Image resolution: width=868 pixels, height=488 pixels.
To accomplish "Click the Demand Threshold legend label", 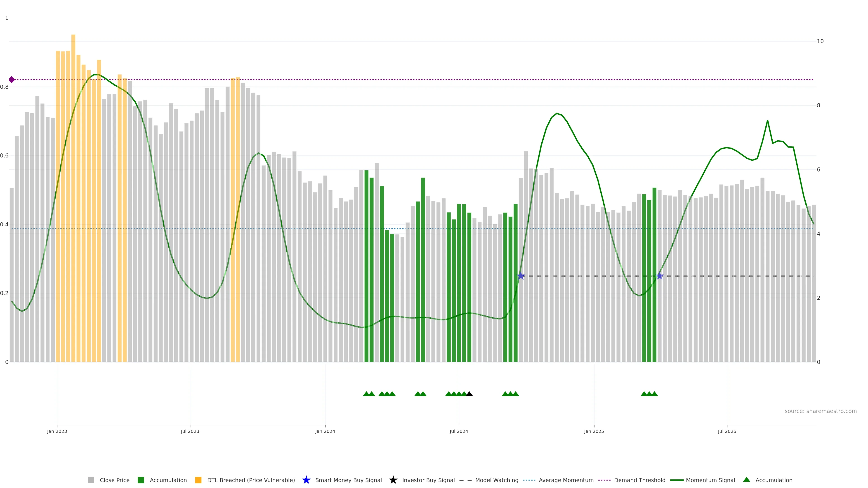I will [639, 480].
